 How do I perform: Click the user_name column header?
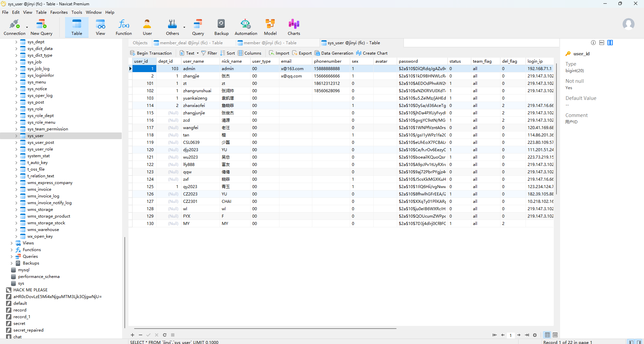click(200, 61)
